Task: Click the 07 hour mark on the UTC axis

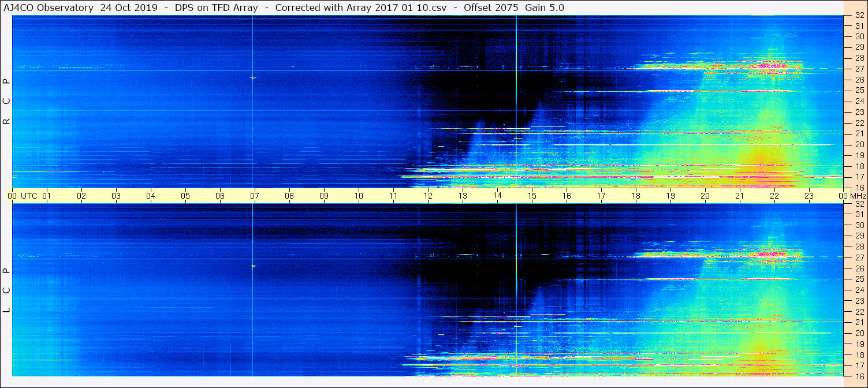Action: (254, 196)
